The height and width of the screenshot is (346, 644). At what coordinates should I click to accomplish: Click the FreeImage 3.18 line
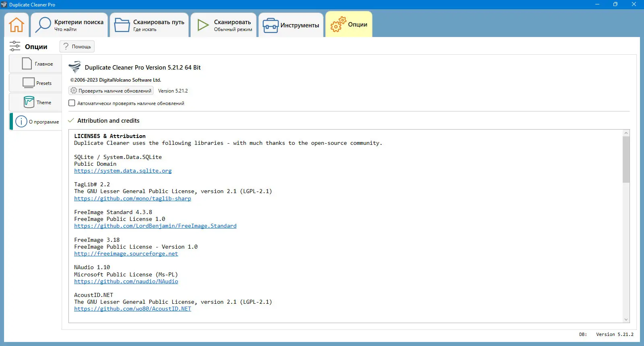[x=97, y=240]
